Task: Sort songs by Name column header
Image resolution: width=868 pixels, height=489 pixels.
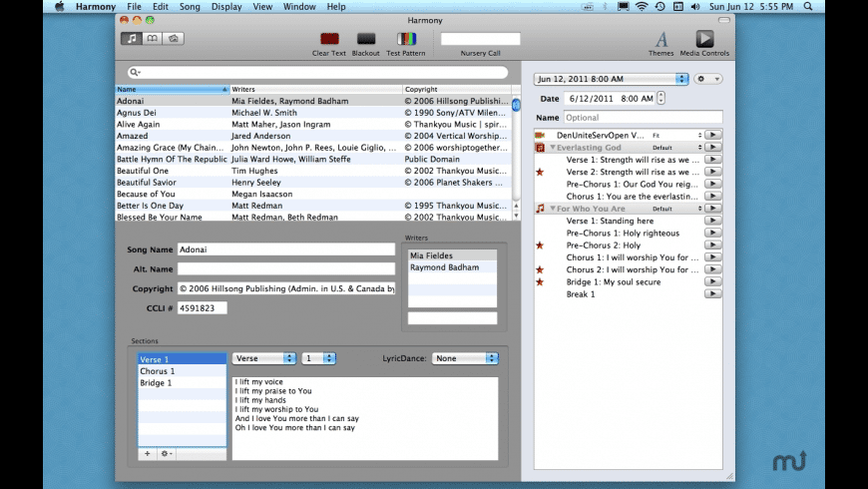Action: [x=173, y=89]
